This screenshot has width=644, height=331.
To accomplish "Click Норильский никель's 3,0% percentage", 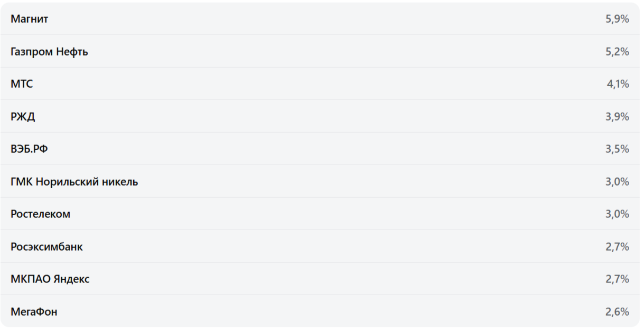I will coord(617,182).
